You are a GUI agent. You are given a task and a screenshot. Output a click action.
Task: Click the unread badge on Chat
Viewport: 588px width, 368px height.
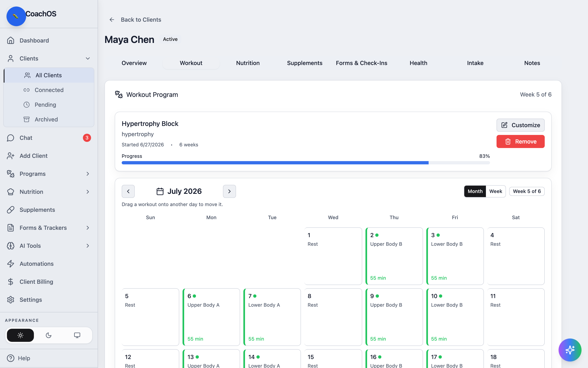(87, 138)
